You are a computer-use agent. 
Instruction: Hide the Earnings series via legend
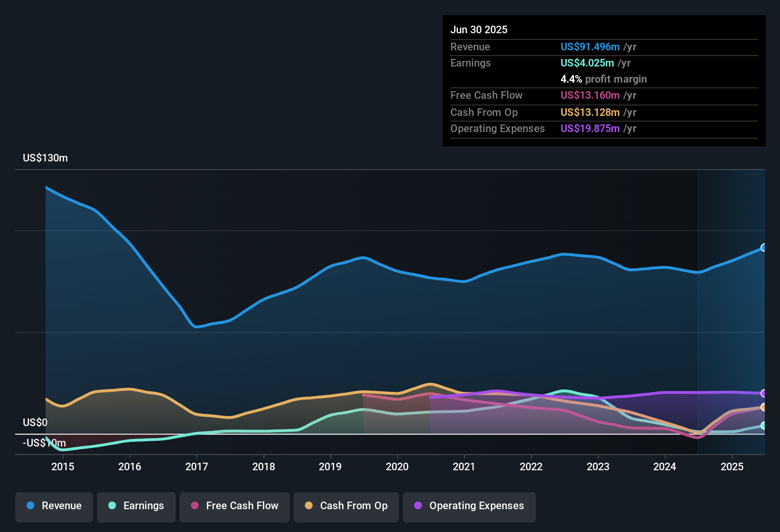tap(136, 506)
